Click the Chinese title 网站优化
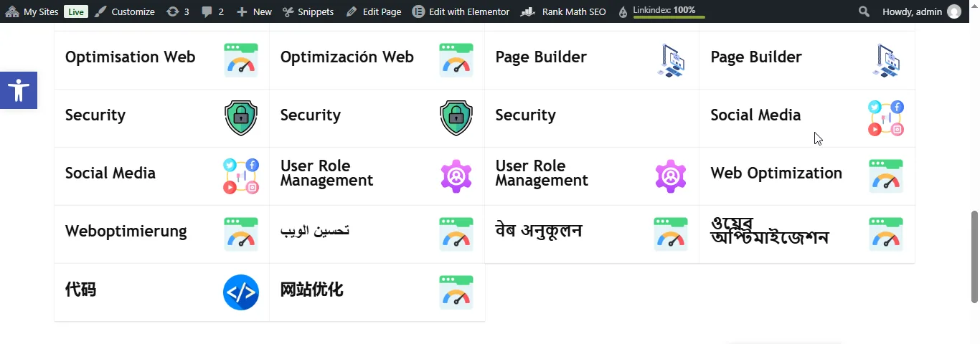The width and height of the screenshot is (980, 344). [x=311, y=290]
